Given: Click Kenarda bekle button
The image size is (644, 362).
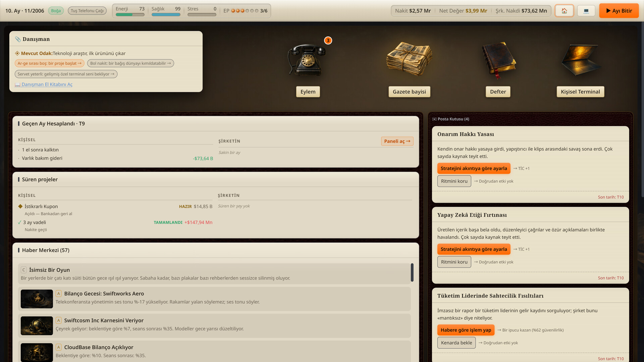Looking at the screenshot, I should pyautogui.click(x=456, y=343).
